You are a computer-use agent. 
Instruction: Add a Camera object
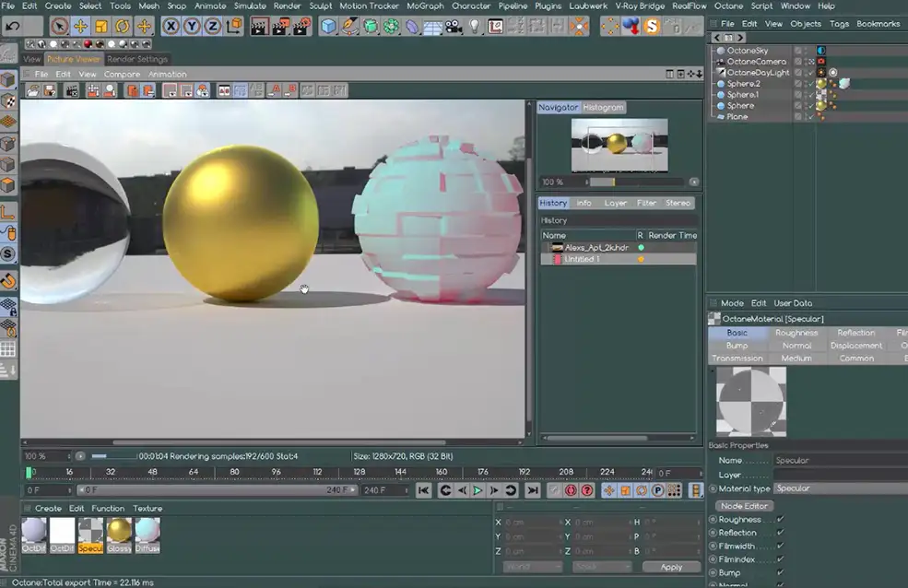click(454, 26)
